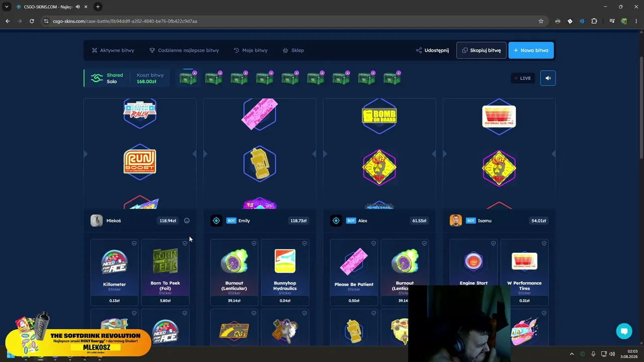Open the frog profile avatar in Chrome
Screen dimensions: 644x362
tap(624, 21)
